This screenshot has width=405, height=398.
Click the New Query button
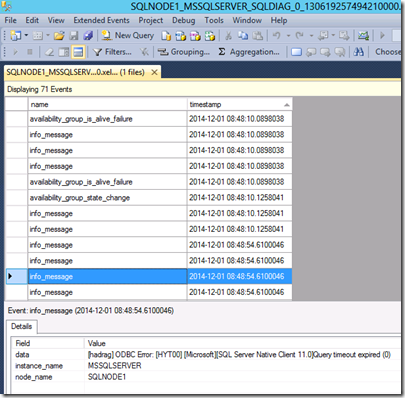[x=128, y=35]
